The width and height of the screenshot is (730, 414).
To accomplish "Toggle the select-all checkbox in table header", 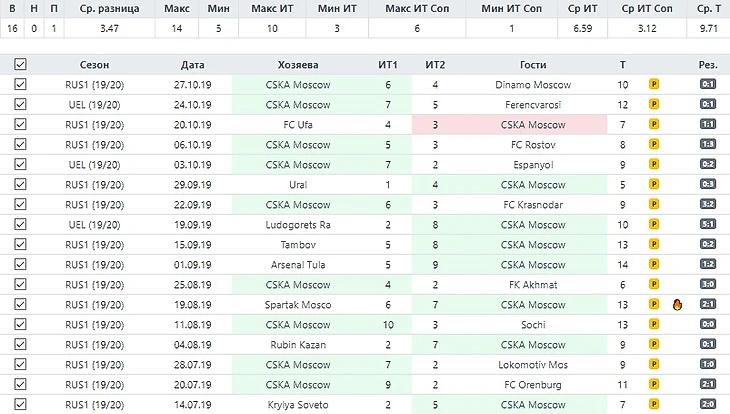I will click(x=20, y=65).
